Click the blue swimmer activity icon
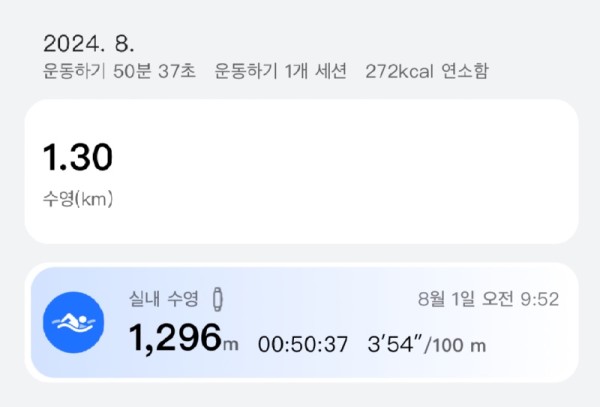 tap(73, 322)
